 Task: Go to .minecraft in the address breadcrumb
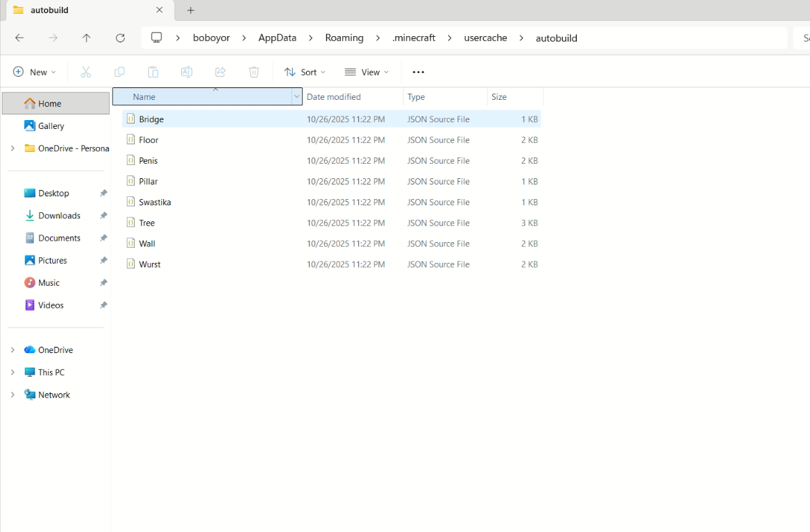coord(414,38)
